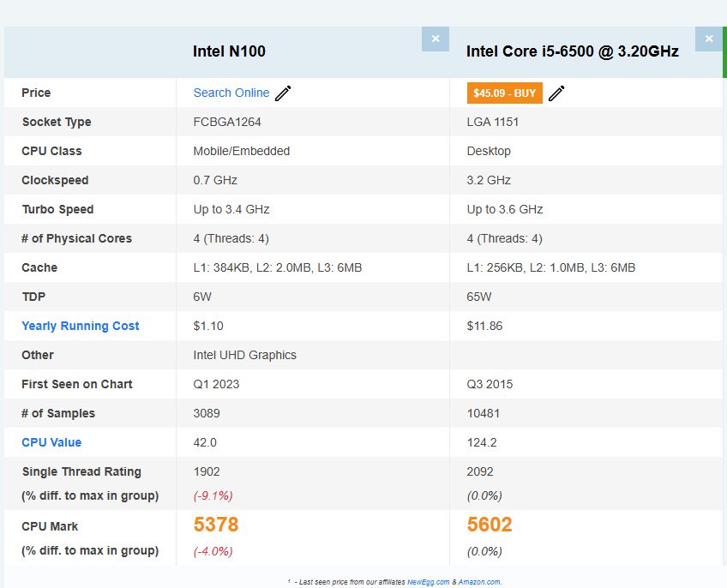Select the Single Thread Rating value 1902
727x588 pixels.
coord(207,471)
